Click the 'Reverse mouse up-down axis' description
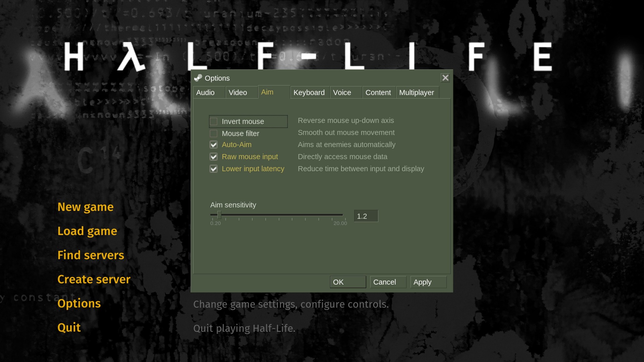The height and width of the screenshot is (362, 644). pyautogui.click(x=346, y=120)
